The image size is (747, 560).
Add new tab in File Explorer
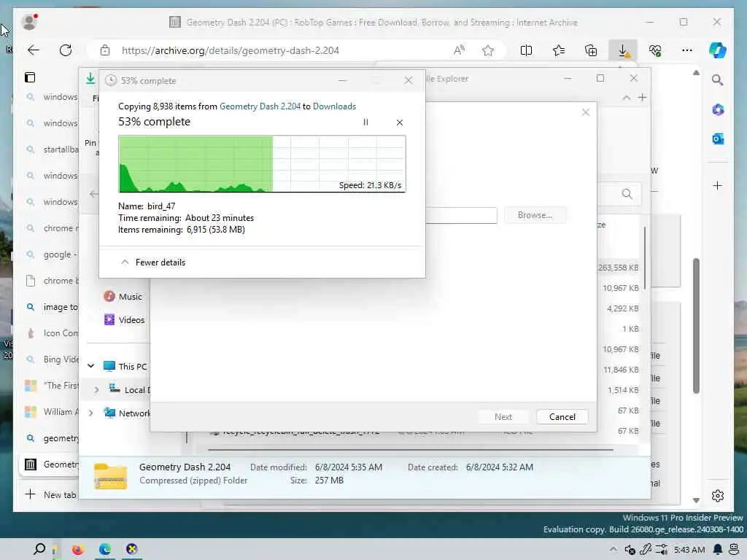(642, 98)
